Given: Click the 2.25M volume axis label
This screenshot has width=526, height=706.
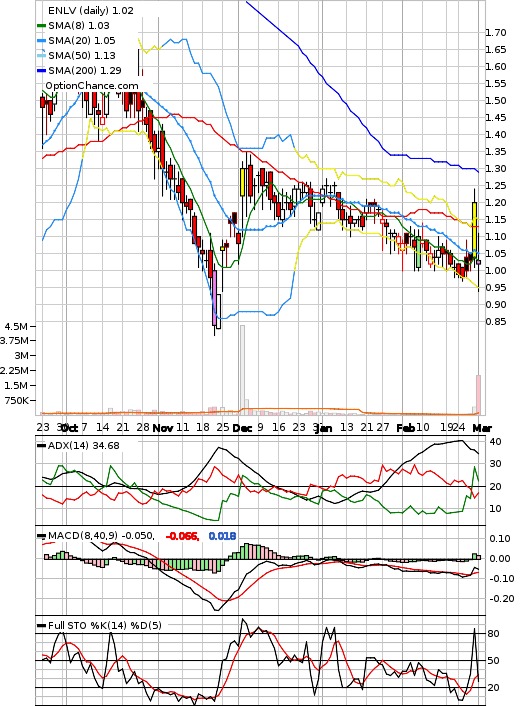Looking at the screenshot, I should click(14, 370).
